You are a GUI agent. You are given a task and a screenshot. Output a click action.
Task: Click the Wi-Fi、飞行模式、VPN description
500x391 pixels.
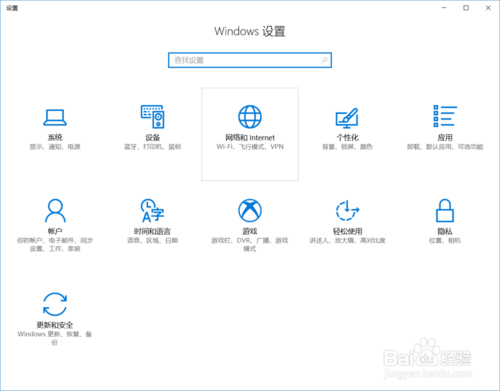click(250, 147)
